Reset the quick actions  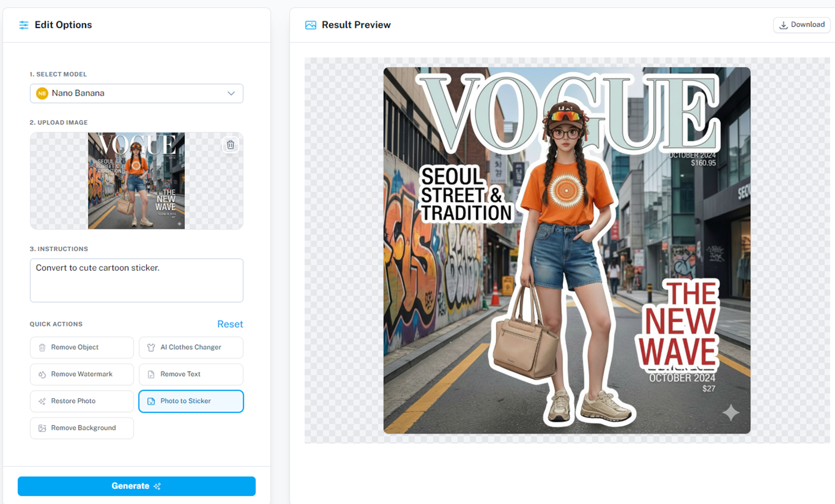230,324
